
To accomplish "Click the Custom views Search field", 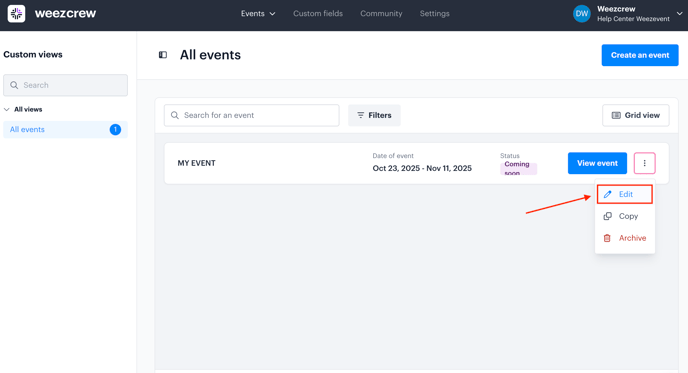I will coord(65,85).
